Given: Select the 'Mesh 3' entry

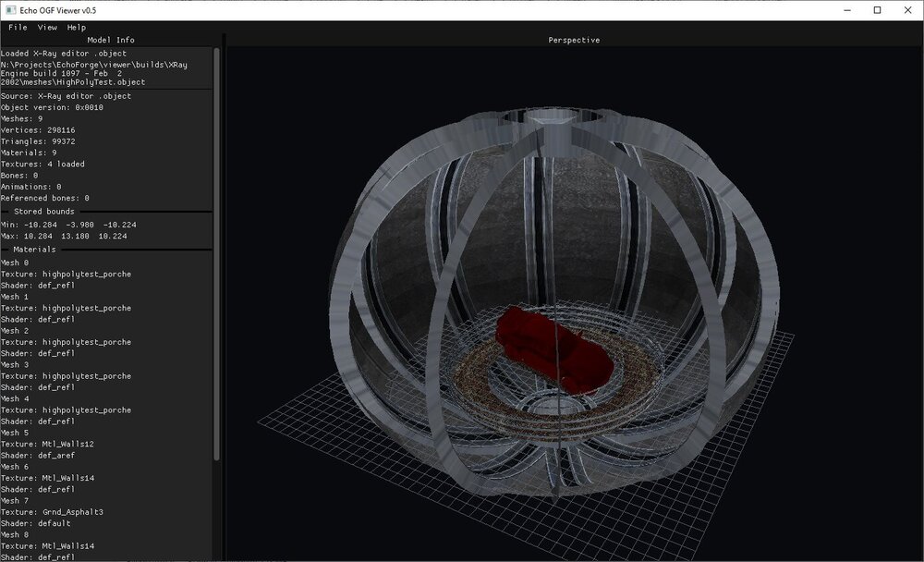Looking at the screenshot, I should [15, 364].
